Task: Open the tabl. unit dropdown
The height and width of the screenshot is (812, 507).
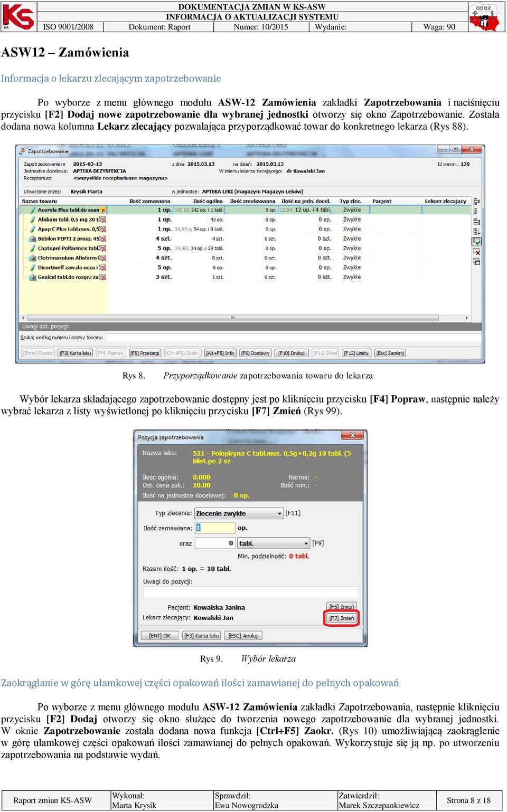Action: [274, 543]
